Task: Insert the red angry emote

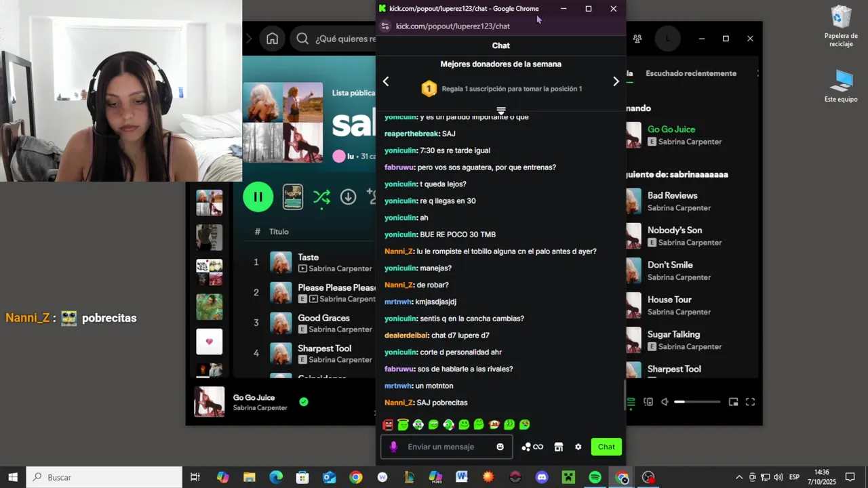Action: pos(388,425)
